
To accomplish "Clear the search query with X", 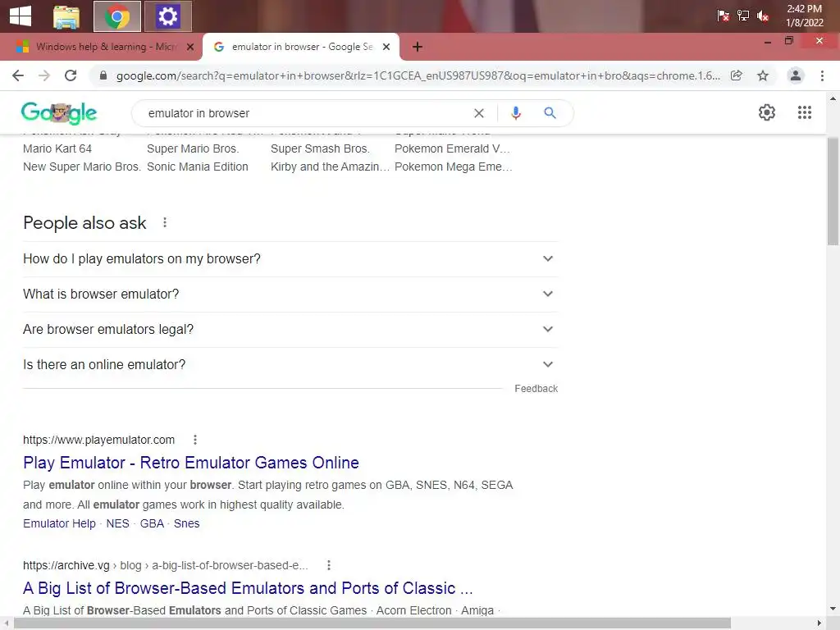I will [x=479, y=113].
